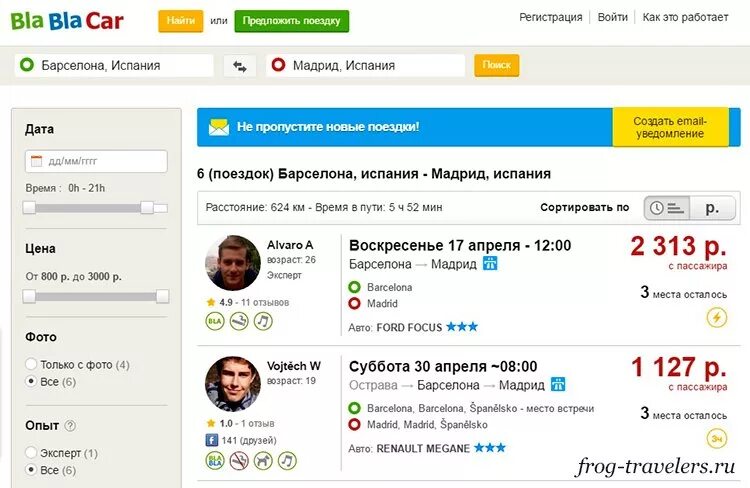
Task: Click the left handle of the time slider
Action: point(29,208)
